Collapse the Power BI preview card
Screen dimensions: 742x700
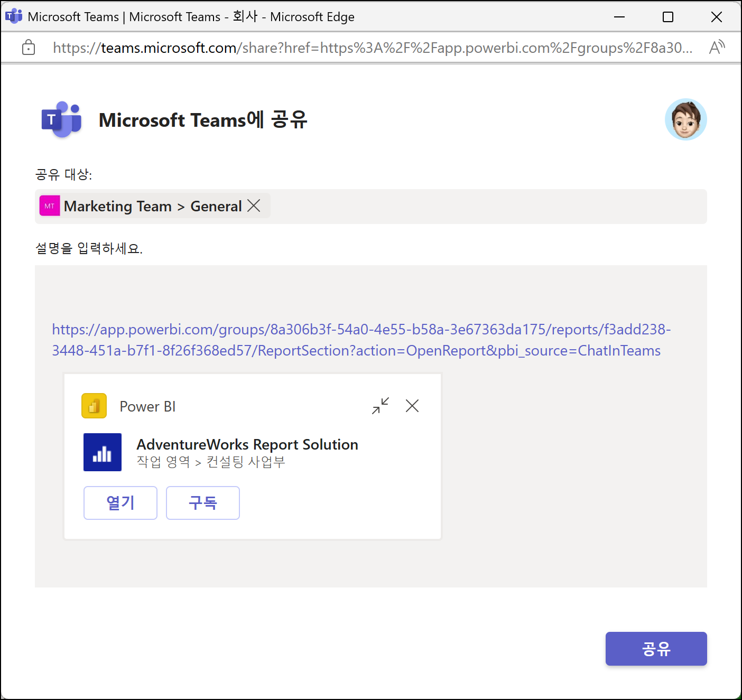pos(381,406)
